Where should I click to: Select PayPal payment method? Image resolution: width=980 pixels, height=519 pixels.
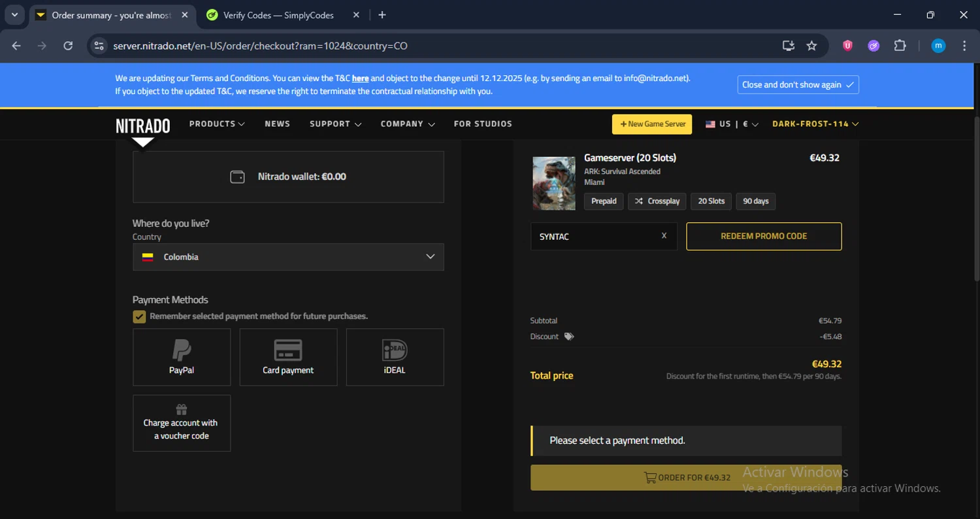pyautogui.click(x=182, y=357)
